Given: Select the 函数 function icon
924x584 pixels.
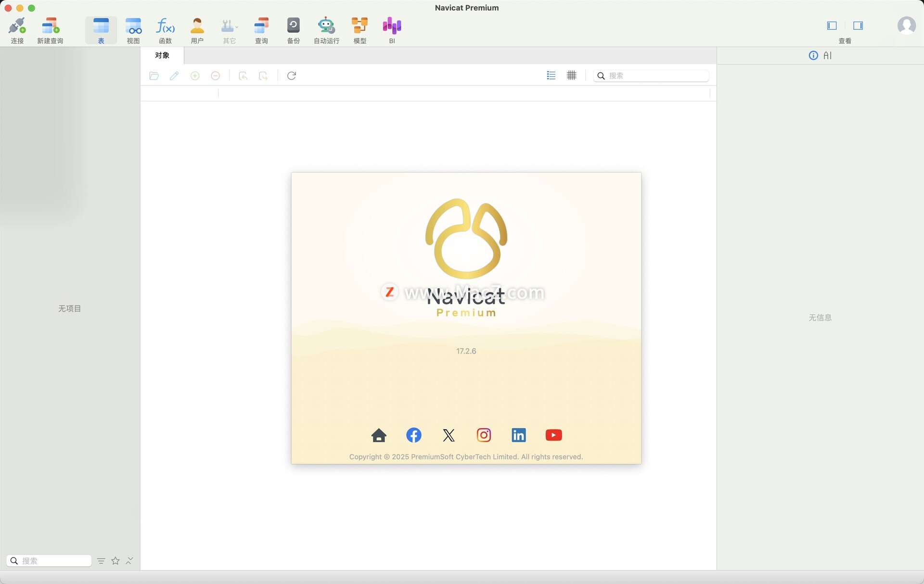Looking at the screenshot, I should (166, 30).
